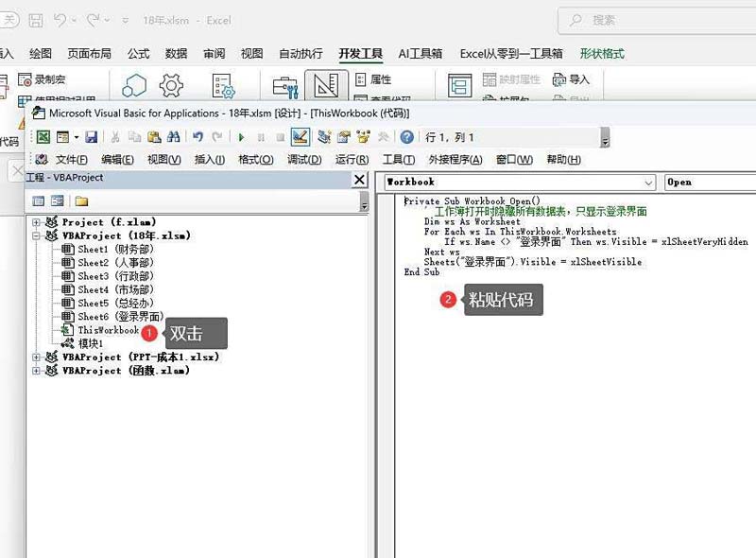Click Excel search box 搜索
756x558 pixels.
point(657,20)
